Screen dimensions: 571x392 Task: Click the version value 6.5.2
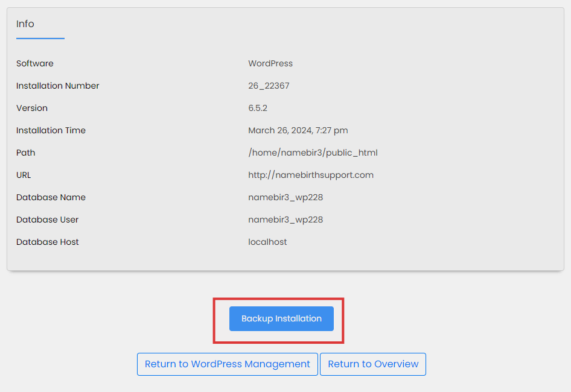click(x=258, y=108)
